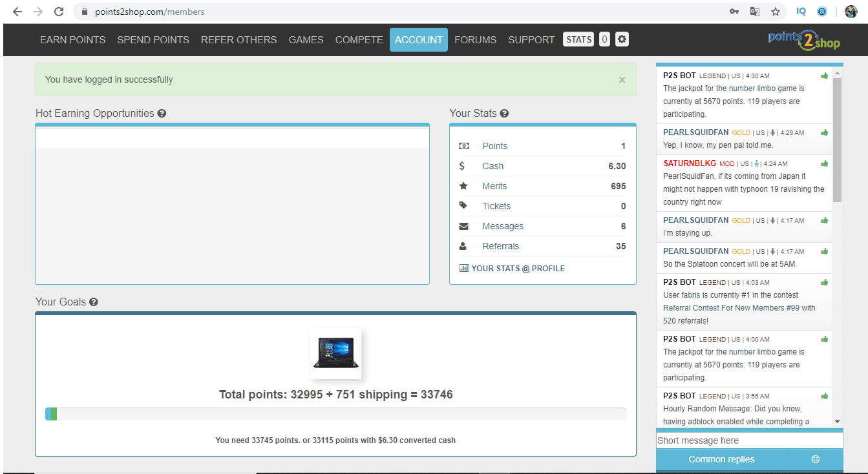
Task: Click the browser back arrow
Action: coord(17,12)
